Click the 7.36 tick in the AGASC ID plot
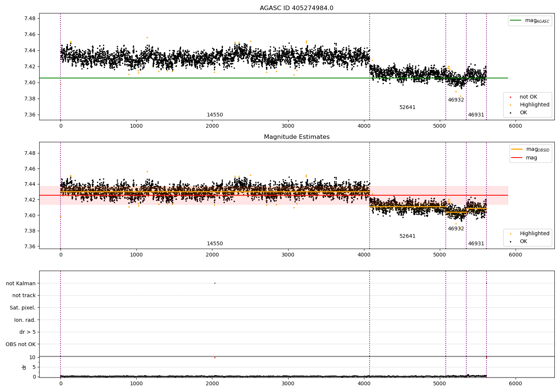The height and width of the screenshot is (392, 560). click(30, 115)
